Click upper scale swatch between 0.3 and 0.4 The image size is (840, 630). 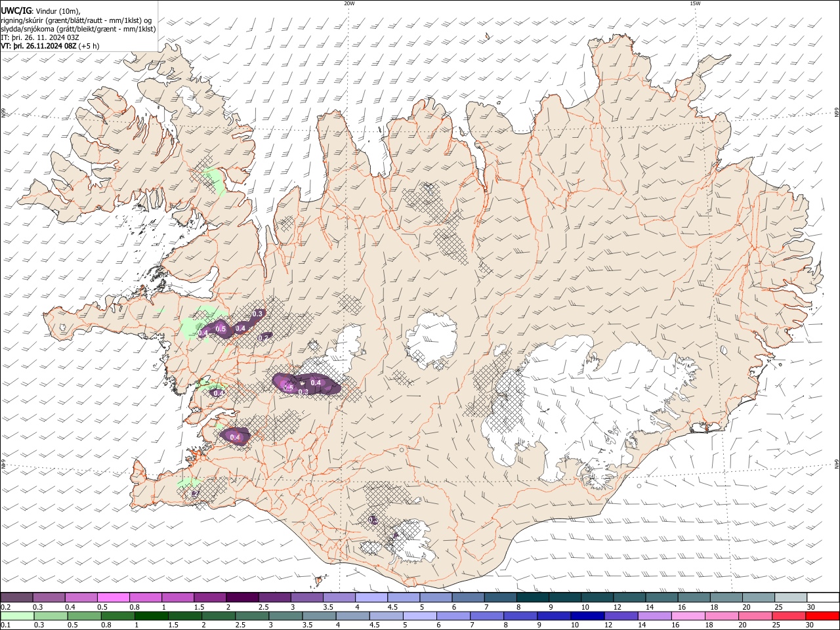pos(49,598)
